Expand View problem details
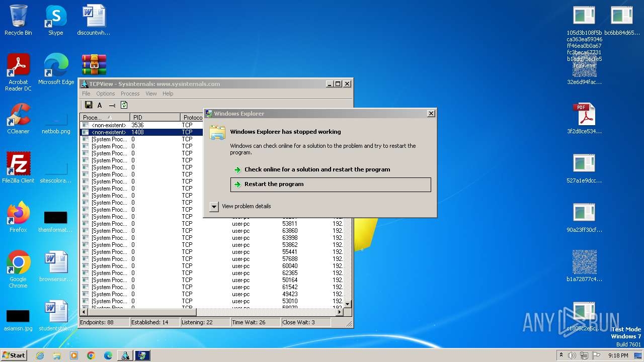644x362 pixels. click(240, 206)
